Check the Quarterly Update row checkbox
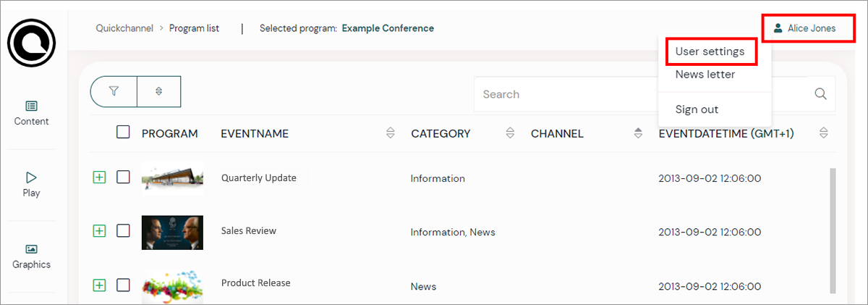The height and width of the screenshot is (305, 868). (x=123, y=177)
